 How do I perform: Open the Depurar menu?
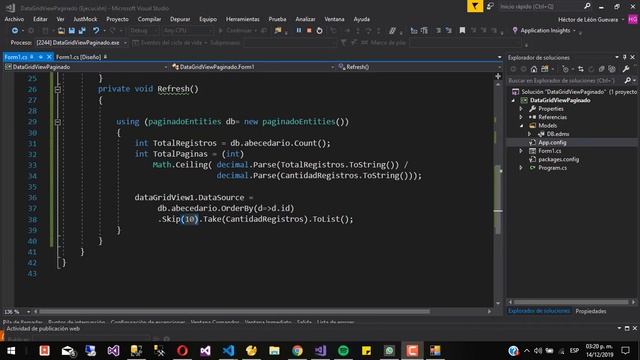(180, 19)
